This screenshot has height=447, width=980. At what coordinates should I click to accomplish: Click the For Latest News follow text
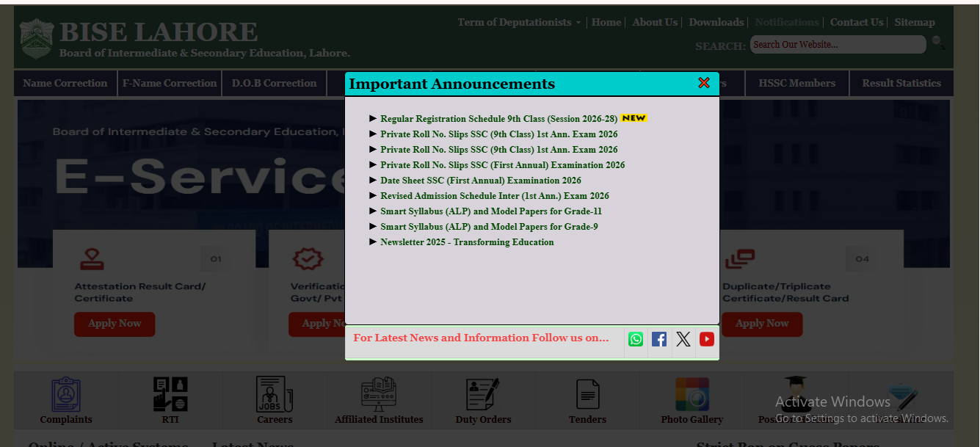(481, 338)
